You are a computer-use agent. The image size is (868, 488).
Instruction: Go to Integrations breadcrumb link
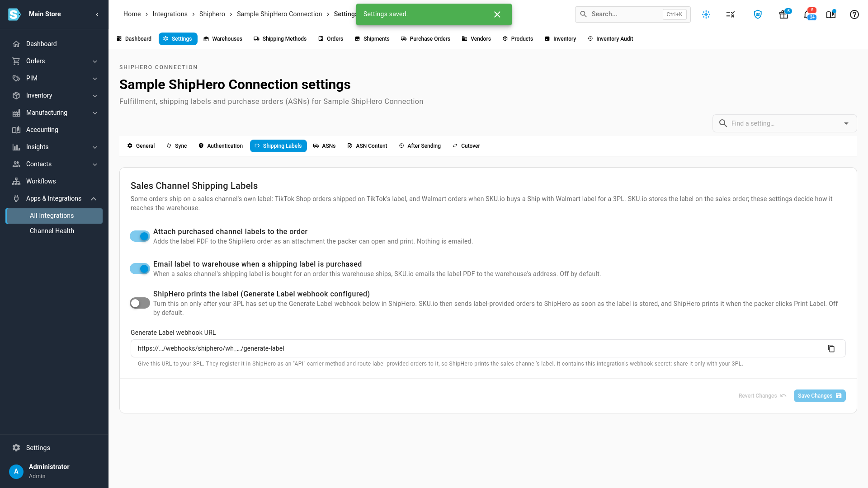click(x=170, y=14)
